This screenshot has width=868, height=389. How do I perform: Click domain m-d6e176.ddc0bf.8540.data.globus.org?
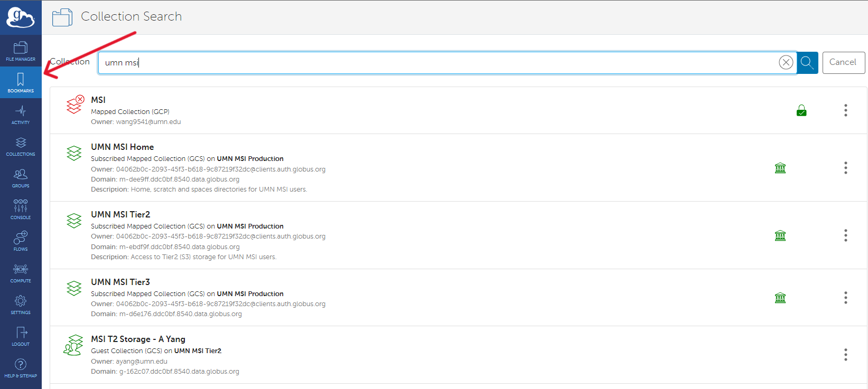point(180,314)
